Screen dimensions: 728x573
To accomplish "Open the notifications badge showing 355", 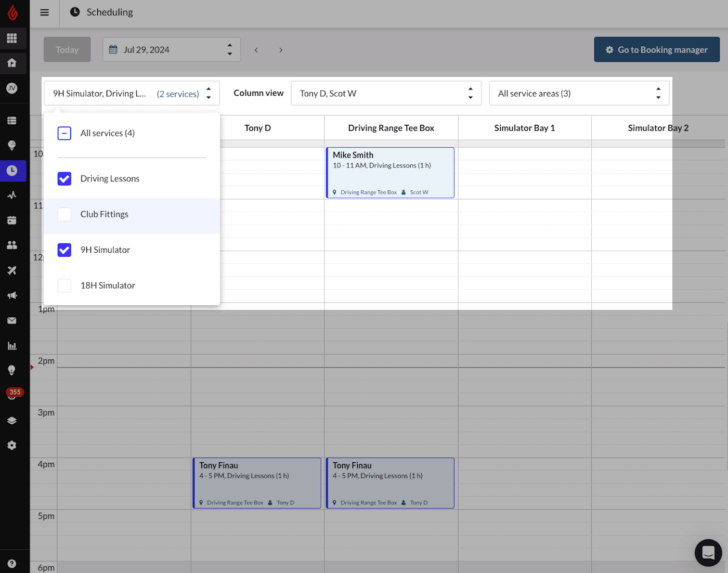I will point(15,393).
